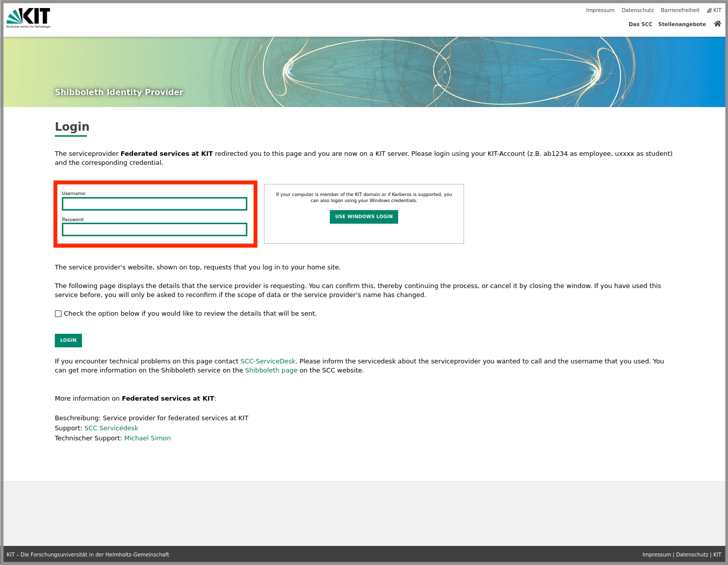This screenshot has height=565, width=728.
Task: Click the Shibboleth Identity Provider banner title
Action: (x=119, y=92)
